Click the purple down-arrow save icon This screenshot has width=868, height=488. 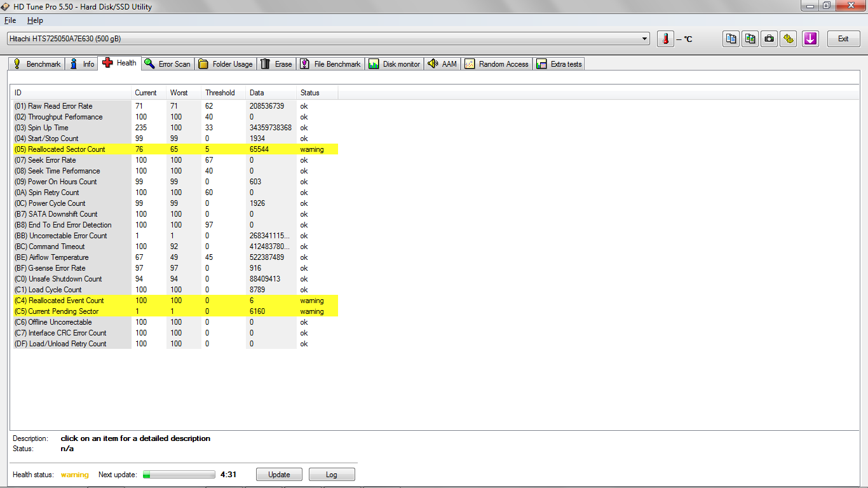pos(810,39)
